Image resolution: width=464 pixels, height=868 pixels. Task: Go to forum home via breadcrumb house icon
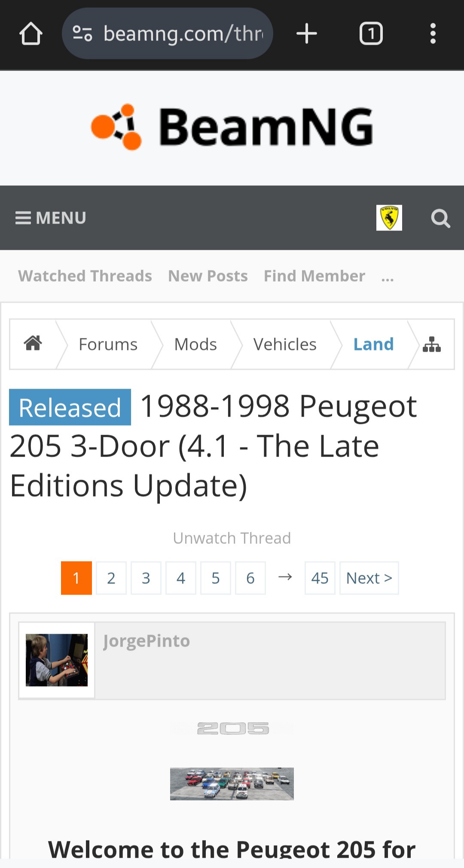click(33, 344)
